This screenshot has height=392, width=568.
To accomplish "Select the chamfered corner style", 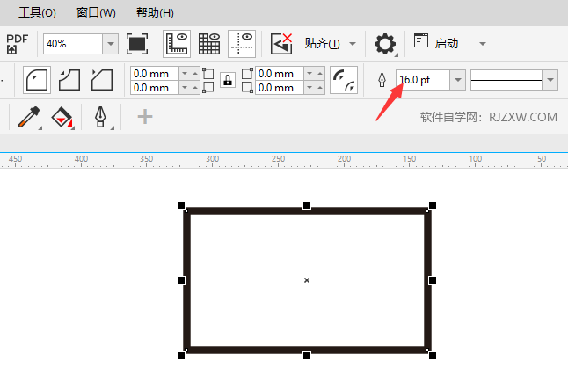I will [102, 80].
